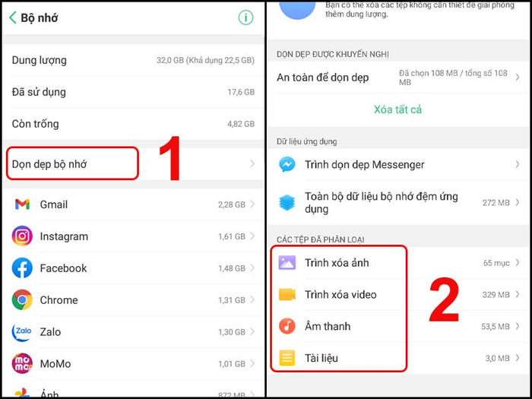Tap the Âm thanh music note icon
The width and height of the screenshot is (532, 399).
(x=287, y=326)
